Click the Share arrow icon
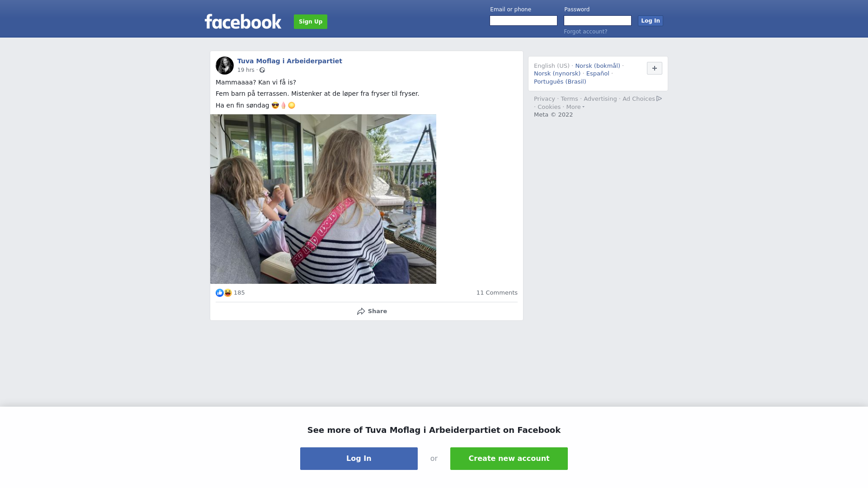Screen dimensions: 868x488 coord(361,311)
